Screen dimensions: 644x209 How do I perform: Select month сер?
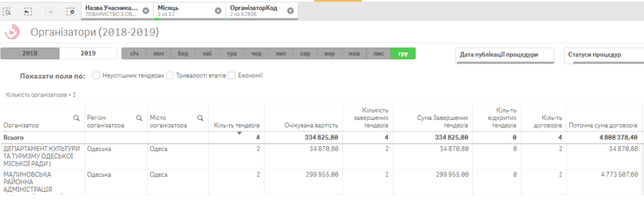point(305,54)
